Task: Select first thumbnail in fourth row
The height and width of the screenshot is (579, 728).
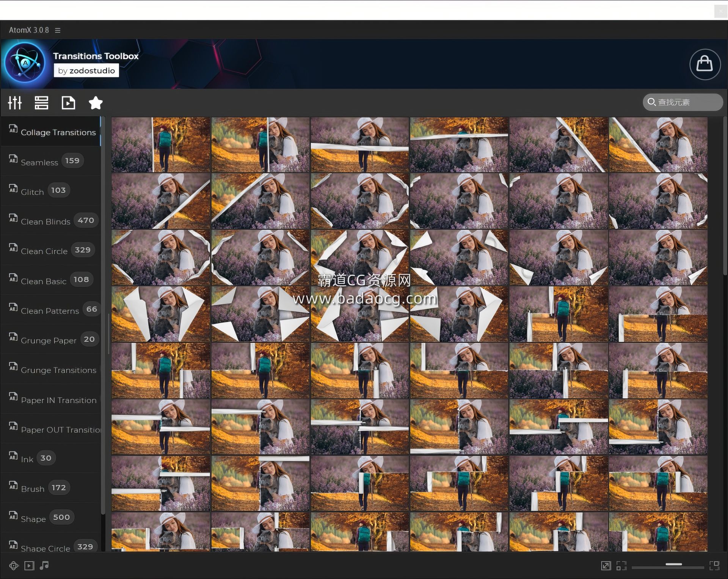Action: [161, 314]
